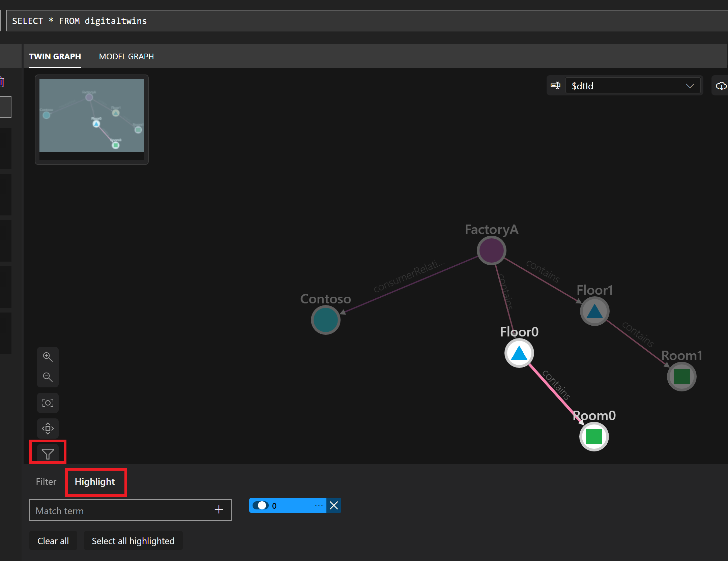
Task: Click the zoom in magnifier icon
Action: pyautogui.click(x=48, y=357)
